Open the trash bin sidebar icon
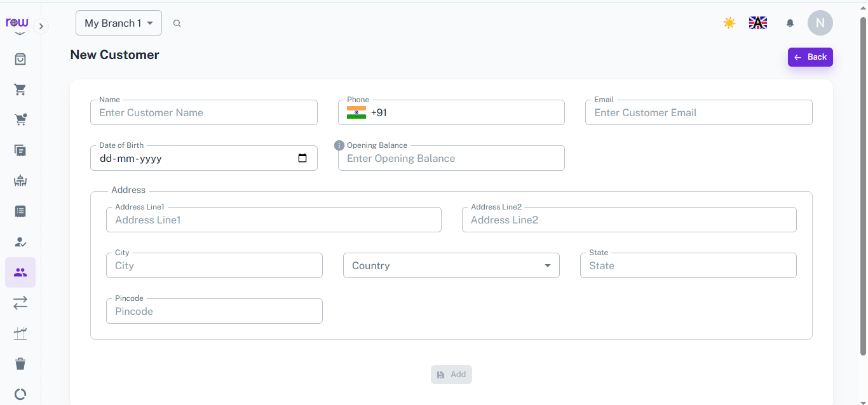The width and height of the screenshot is (868, 405). click(20, 364)
